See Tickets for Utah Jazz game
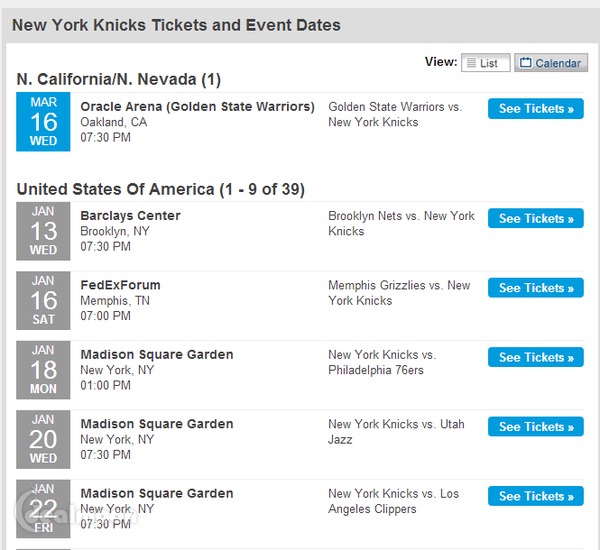600x550 pixels. coord(535,427)
